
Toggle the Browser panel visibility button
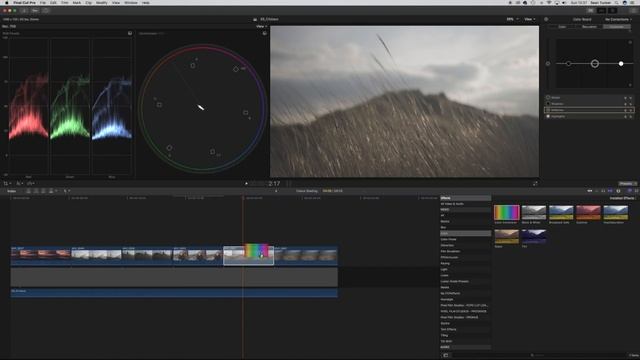click(590, 11)
